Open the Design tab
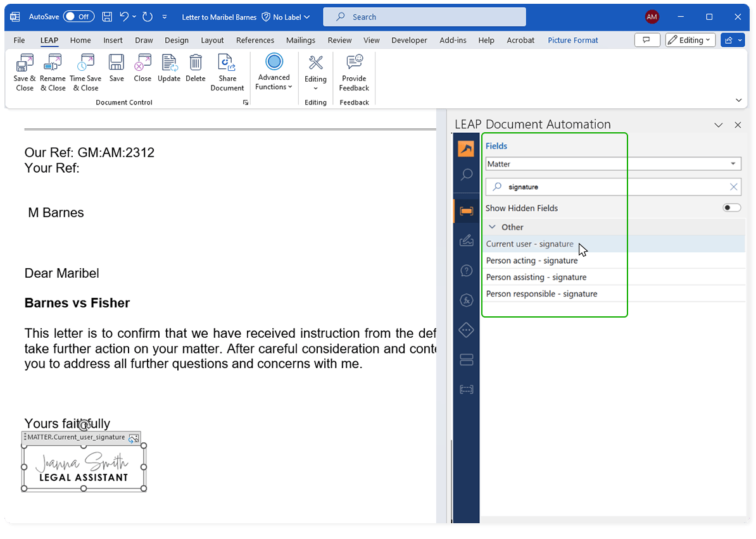756x539 pixels. [177, 40]
